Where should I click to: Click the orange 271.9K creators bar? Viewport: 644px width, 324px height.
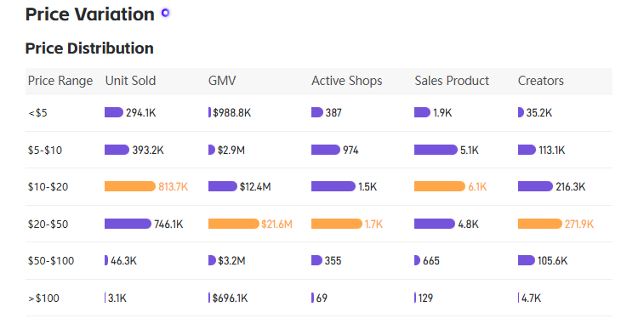tap(539, 224)
